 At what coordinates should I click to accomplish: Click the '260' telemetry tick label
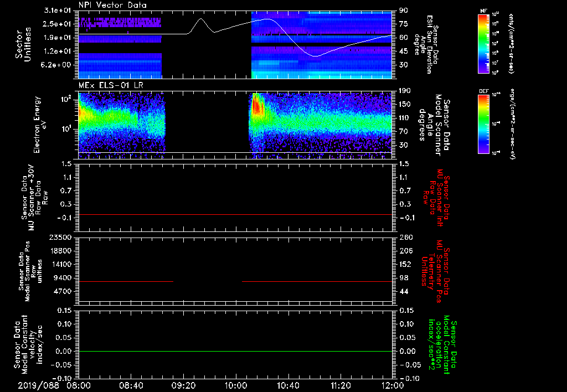tap(406, 237)
